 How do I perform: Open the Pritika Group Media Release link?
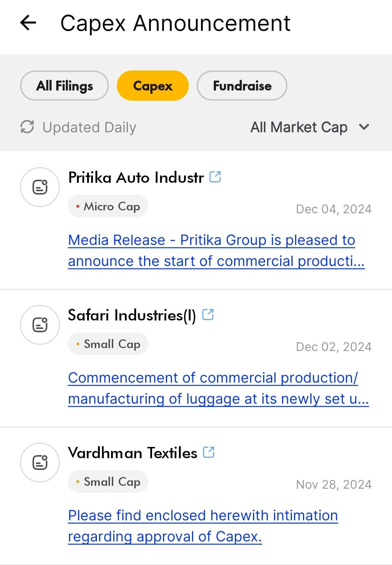tap(216, 250)
